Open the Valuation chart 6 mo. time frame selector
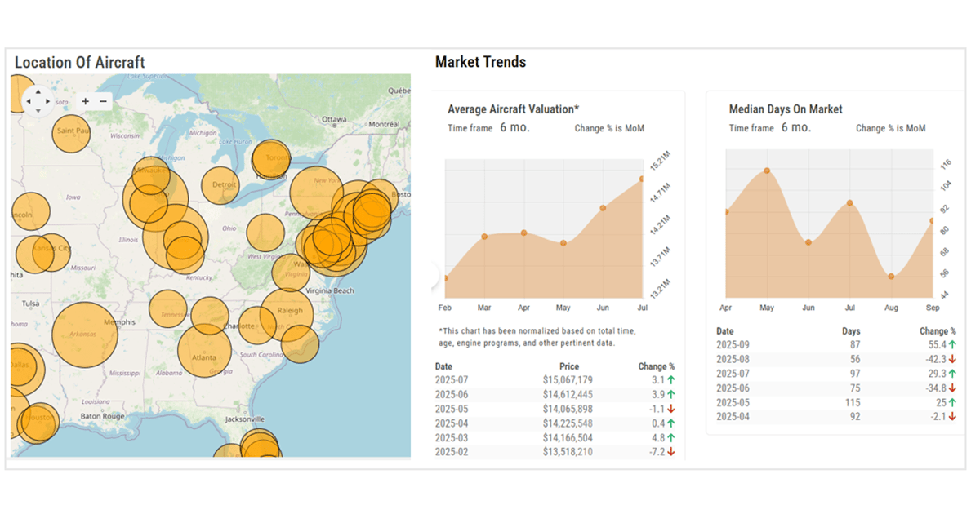Viewport: 980px width, 514px height. 514,127
